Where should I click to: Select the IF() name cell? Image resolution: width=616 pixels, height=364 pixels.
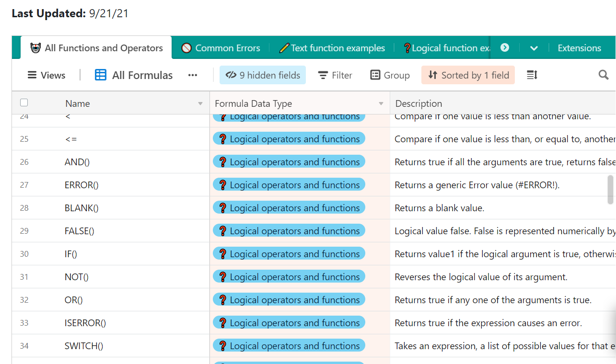tap(134, 254)
